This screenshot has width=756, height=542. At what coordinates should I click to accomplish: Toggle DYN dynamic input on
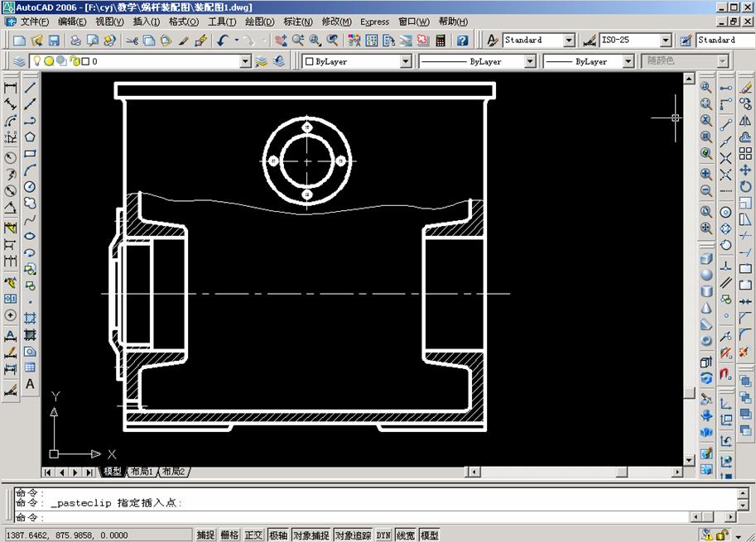coord(383,535)
